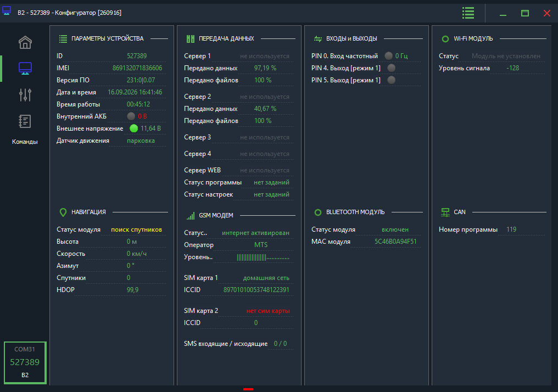Open the home page sidebar icon
The width and height of the screenshot is (558, 392).
tap(25, 42)
